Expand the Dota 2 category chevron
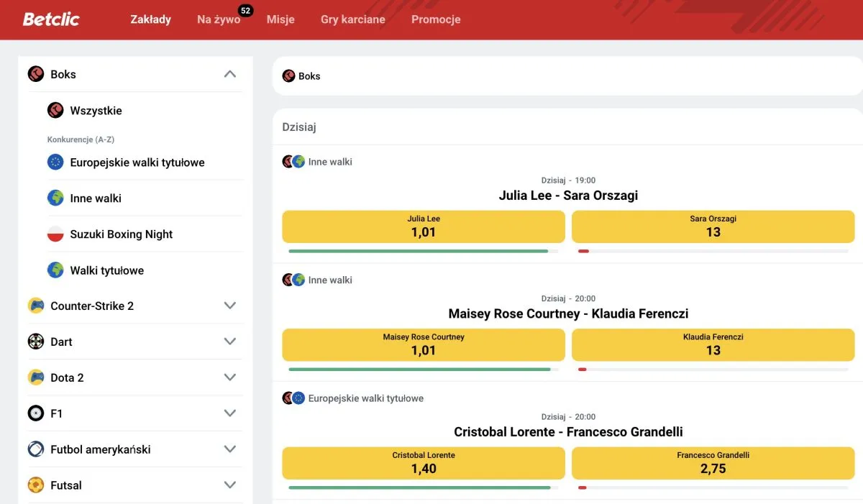The width and height of the screenshot is (863, 504). [x=230, y=377]
